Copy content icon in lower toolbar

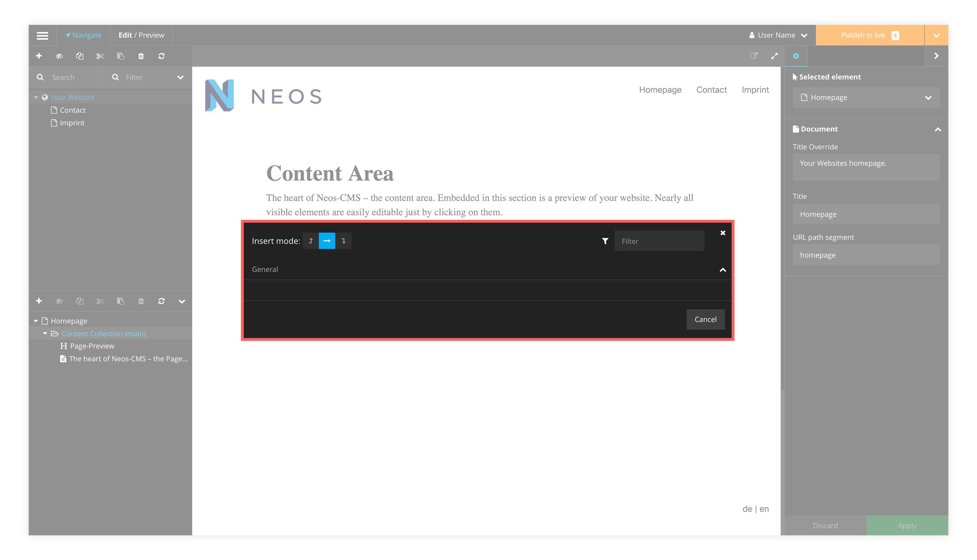click(x=80, y=301)
